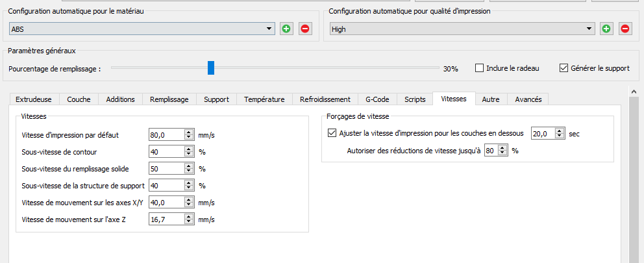Remove the ABS material configuration (red minus)

305,29
